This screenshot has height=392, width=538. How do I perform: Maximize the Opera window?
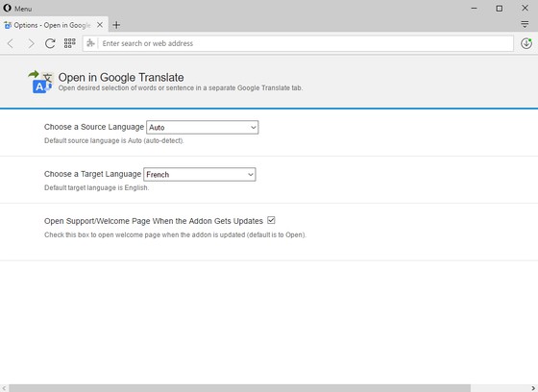500,9
